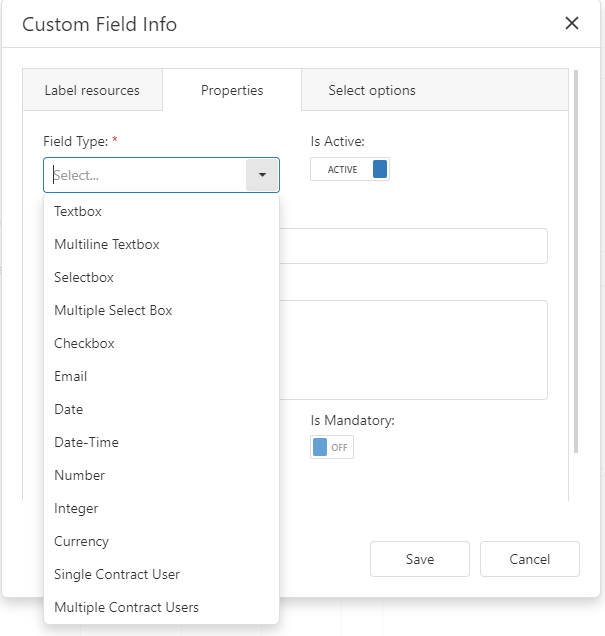Viewport: 605px width, 636px height.
Task: Pick the Date-Time option
Action: [x=161, y=442]
